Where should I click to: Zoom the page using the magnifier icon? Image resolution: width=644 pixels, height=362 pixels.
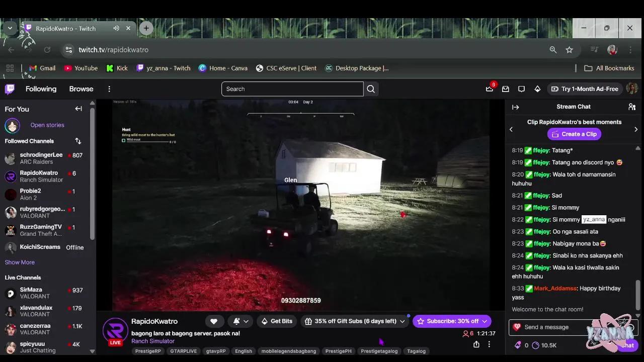553,50
